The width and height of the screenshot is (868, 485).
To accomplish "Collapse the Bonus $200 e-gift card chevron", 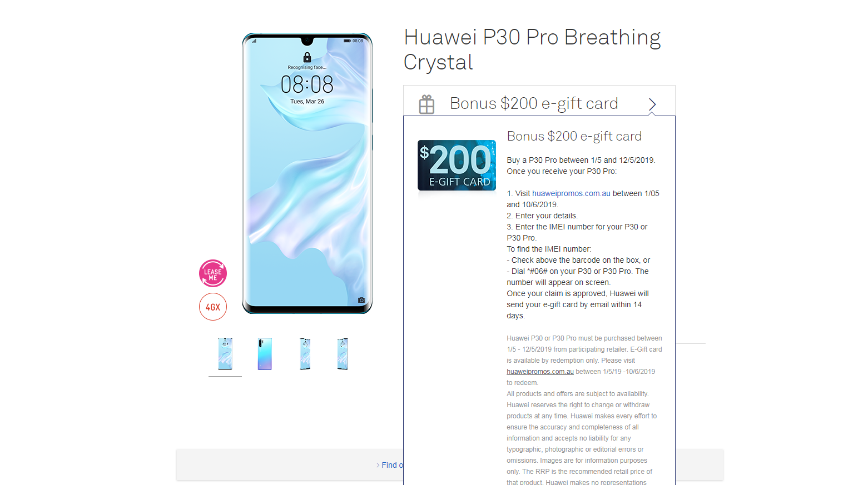I will point(652,104).
